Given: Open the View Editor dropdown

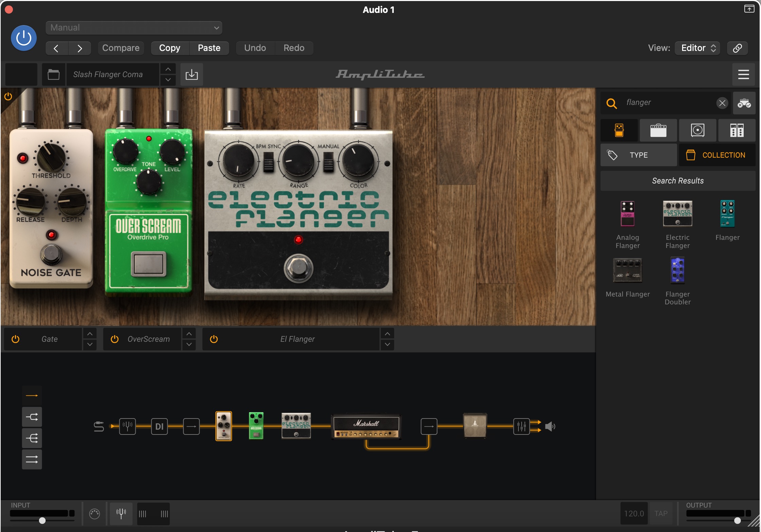Looking at the screenshot, I should pos(697,48).
